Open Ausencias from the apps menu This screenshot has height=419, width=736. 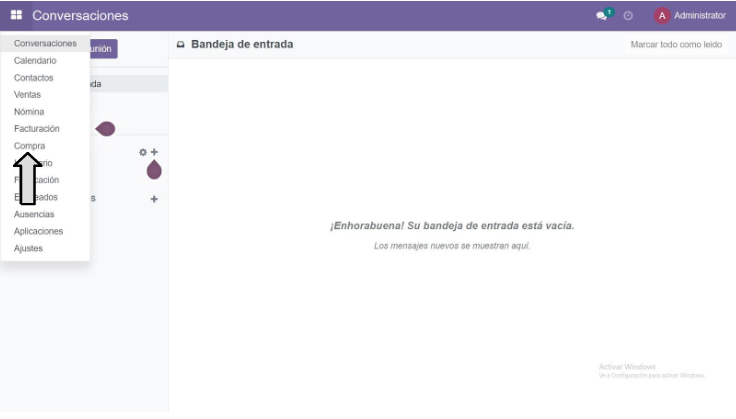[x=34, y=214]
